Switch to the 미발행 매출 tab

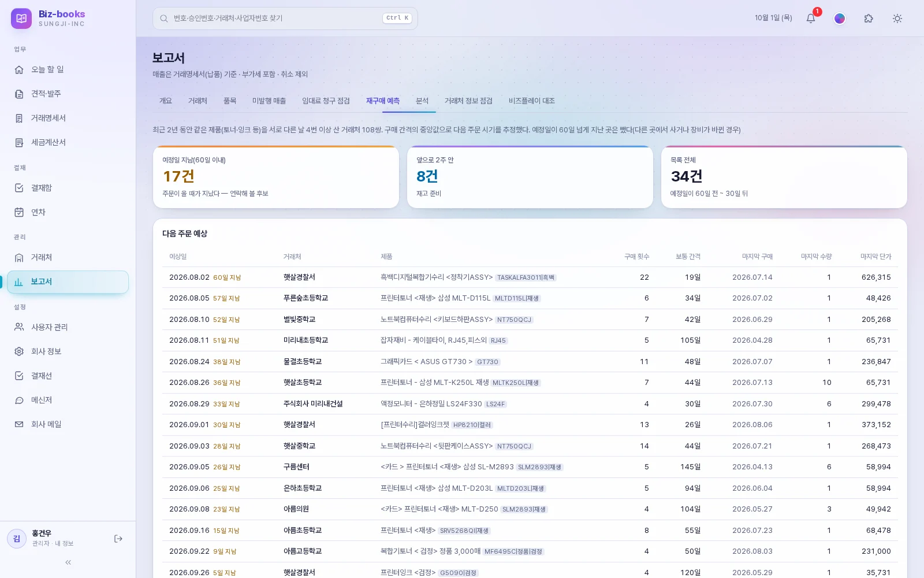269,101
